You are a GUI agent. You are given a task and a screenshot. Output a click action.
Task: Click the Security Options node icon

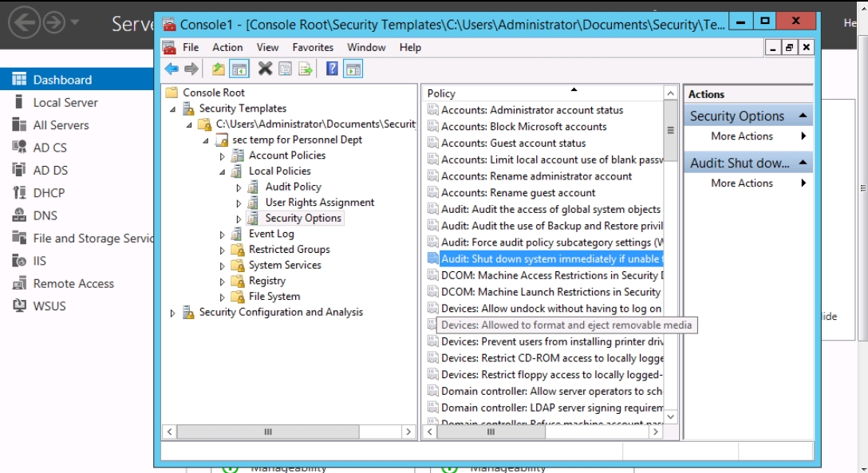tap(253, 218)
